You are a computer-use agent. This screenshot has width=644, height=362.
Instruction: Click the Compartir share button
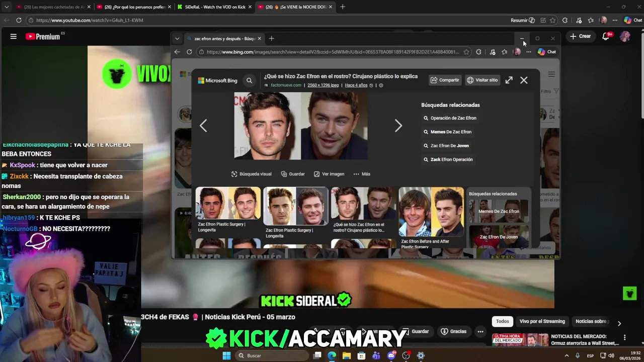coord(445,80)
